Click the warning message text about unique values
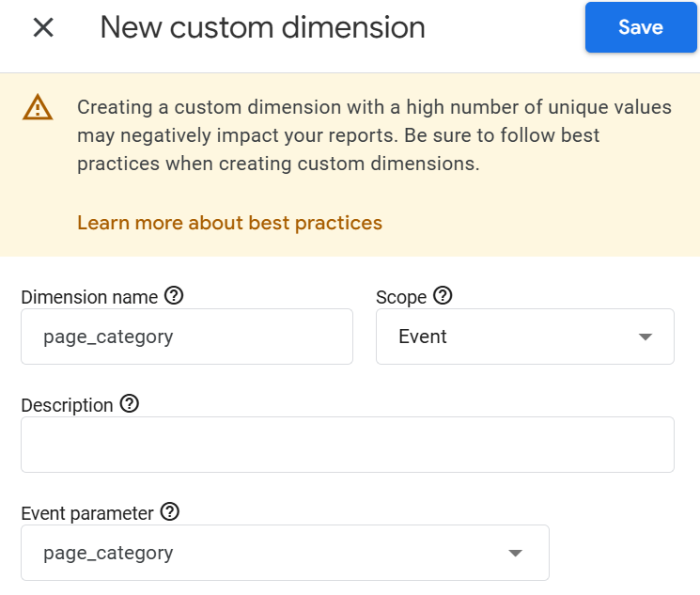Image resolution: width=700 pixels, height=595 pixels. (x=338, y=135)
